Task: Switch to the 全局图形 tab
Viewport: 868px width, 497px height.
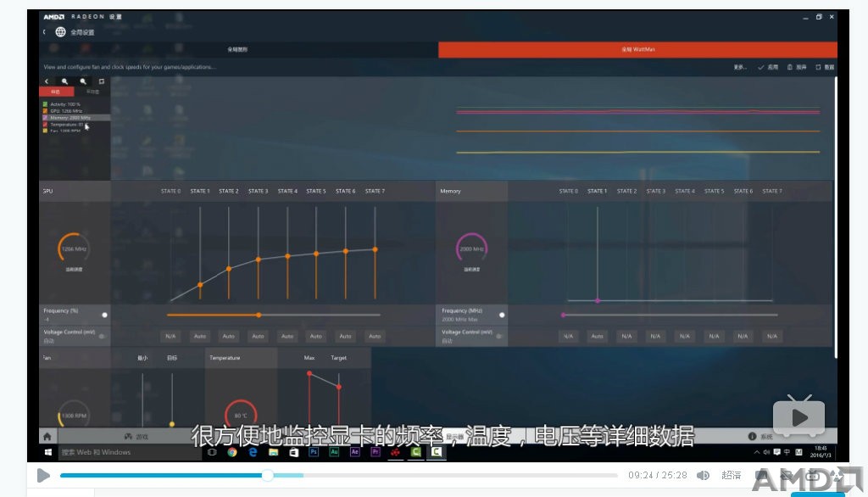Action: pyautogui.click(x=238, y=49)
